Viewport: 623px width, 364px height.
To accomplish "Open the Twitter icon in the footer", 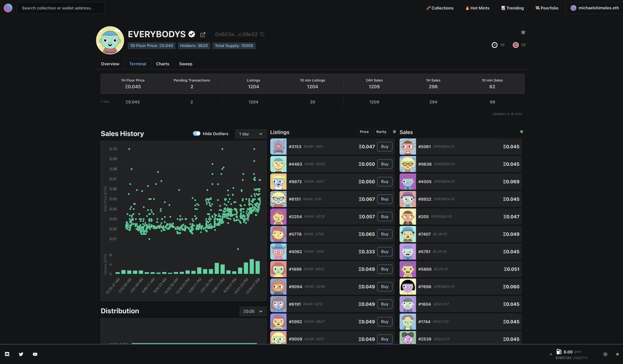I will coord(19,353).
